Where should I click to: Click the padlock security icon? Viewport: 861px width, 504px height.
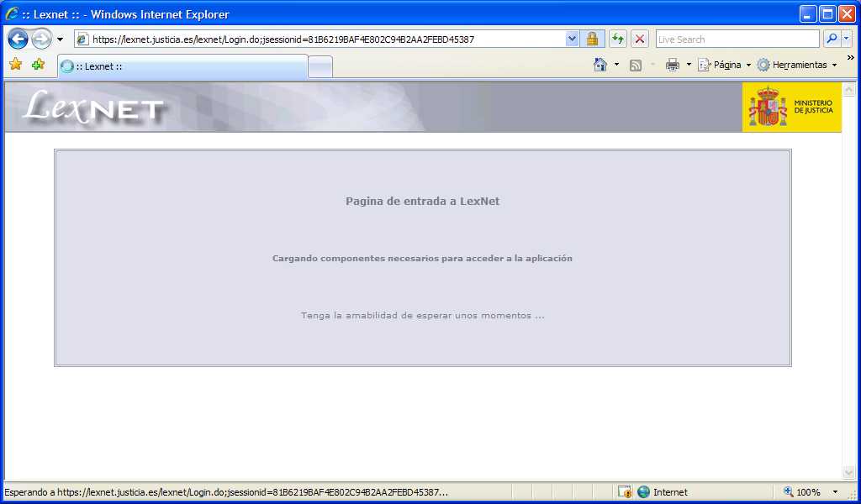coord(593,38)
